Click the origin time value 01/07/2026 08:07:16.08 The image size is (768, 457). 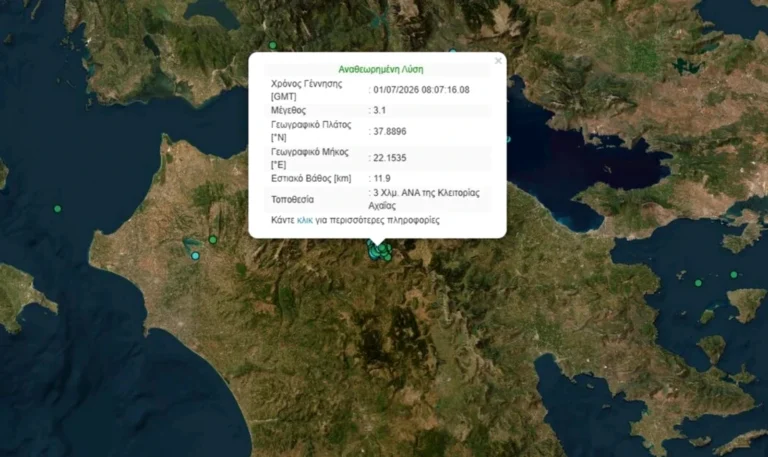421,90
